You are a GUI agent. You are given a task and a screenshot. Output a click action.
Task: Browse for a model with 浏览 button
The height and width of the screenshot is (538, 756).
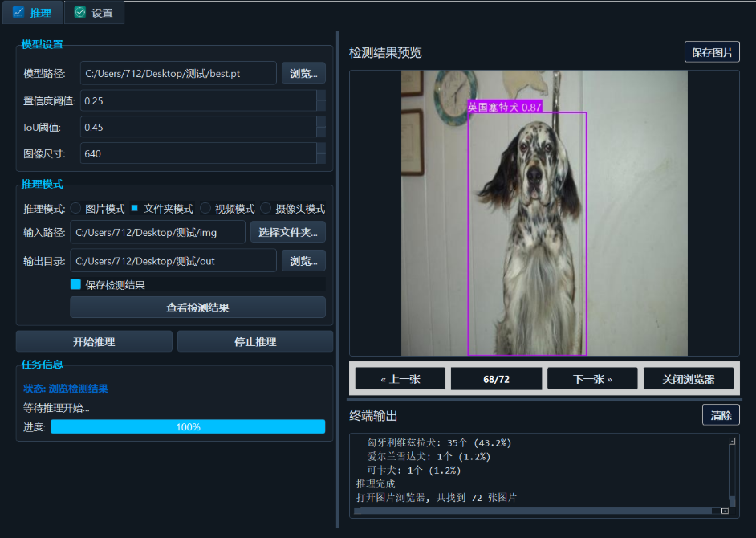click(303, 72)
